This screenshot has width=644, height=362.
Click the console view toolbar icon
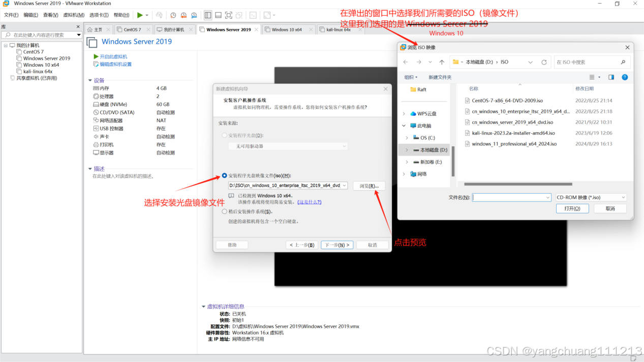pyautogui.click(x=253, y=15)
